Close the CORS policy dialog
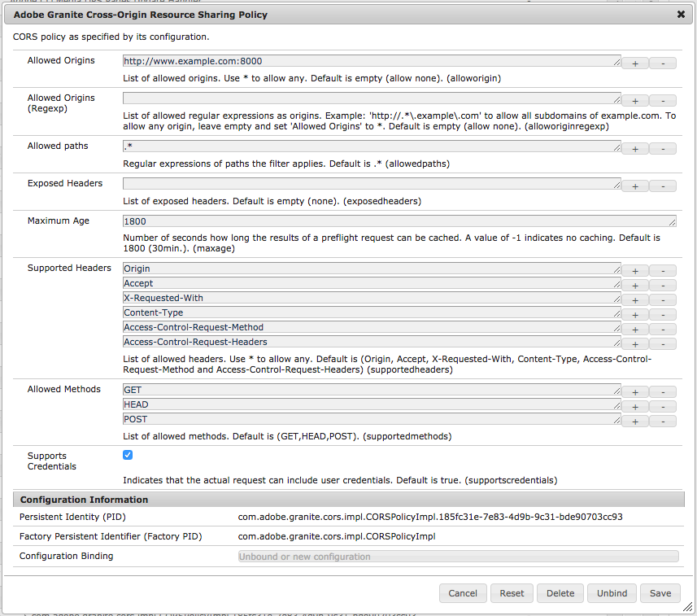Image resolution: width=697 pixels, height=616 pixels. pos(681,14)
